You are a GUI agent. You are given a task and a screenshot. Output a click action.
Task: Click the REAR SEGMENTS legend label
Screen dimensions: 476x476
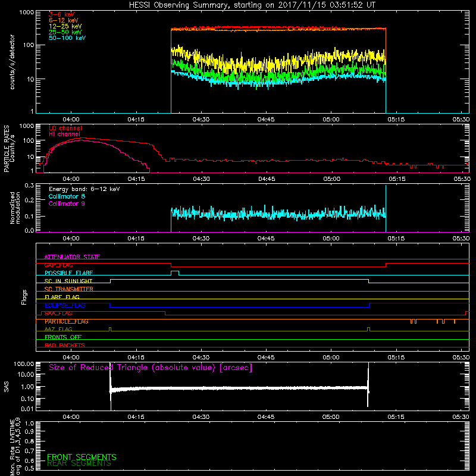pos(79,464)
